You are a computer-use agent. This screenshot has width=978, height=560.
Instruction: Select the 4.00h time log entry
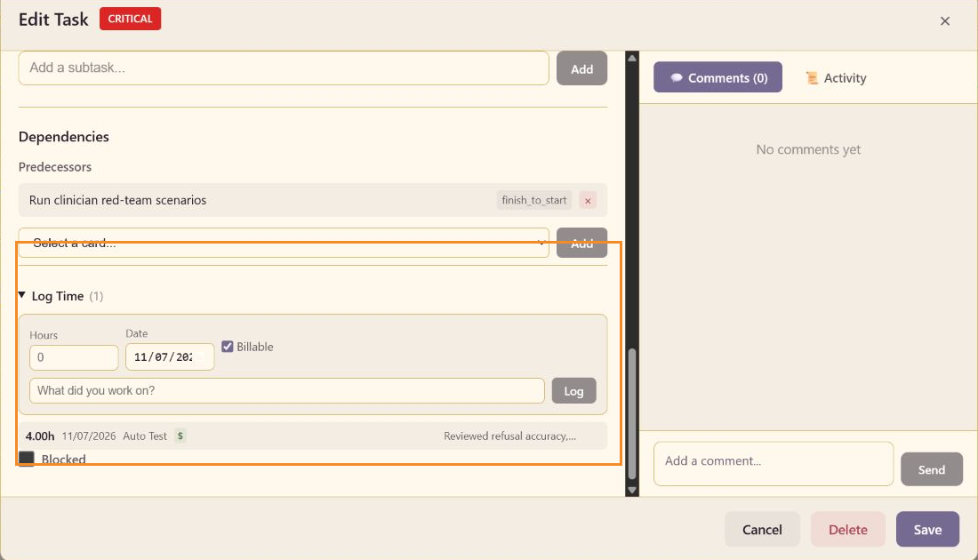point(313,436)
